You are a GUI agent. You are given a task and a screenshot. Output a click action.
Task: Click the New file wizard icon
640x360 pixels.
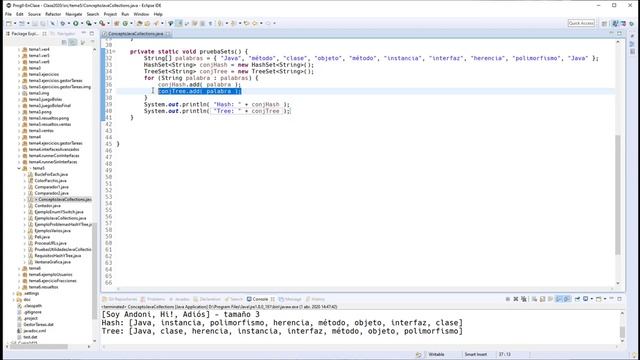[x=9, y=23]
